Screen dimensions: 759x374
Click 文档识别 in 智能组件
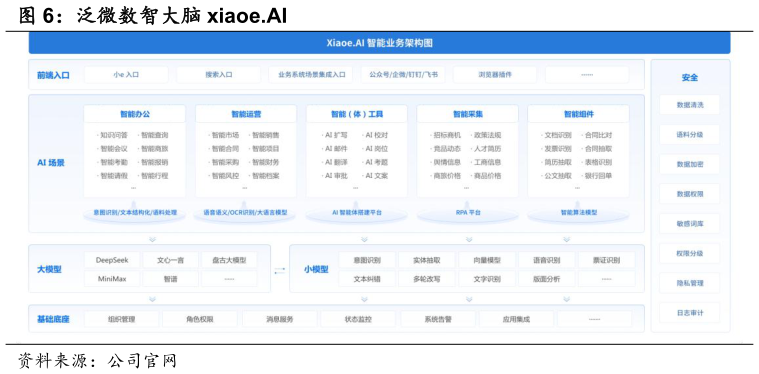coord(558,135)
